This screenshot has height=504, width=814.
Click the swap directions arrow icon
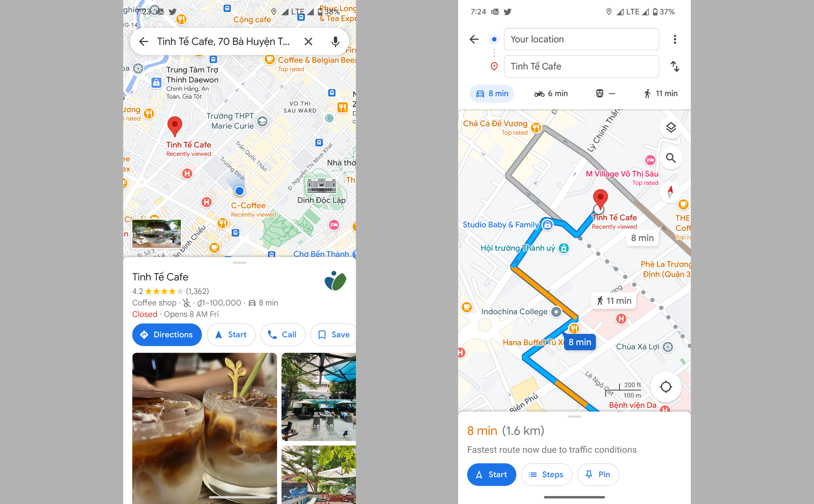[x=676, y=66]
